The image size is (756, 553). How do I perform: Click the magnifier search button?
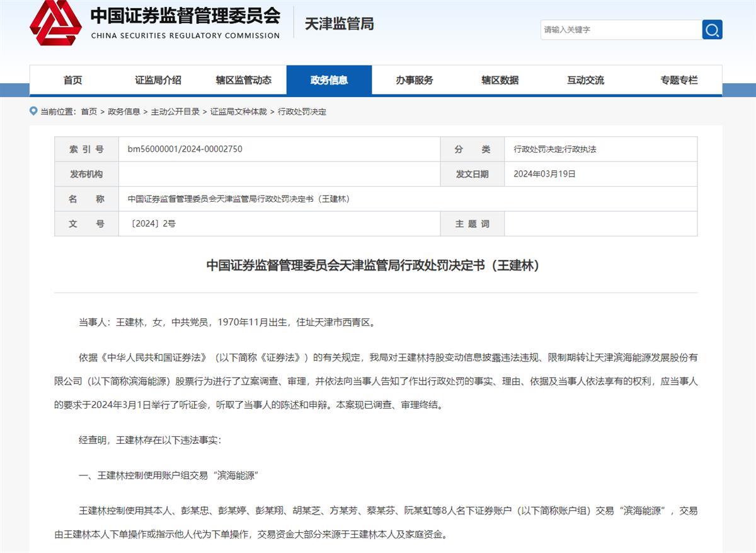(712, 30)
